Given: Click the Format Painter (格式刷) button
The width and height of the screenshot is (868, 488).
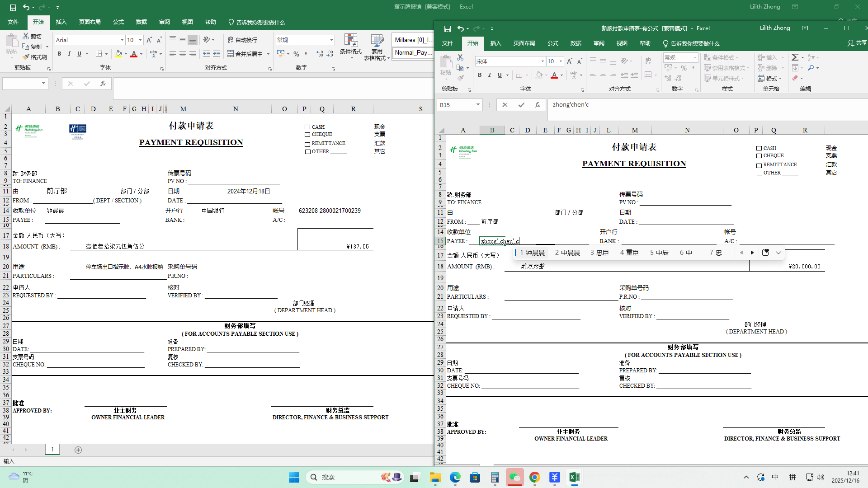Looking at the screenshot, I should pos(35,57).
